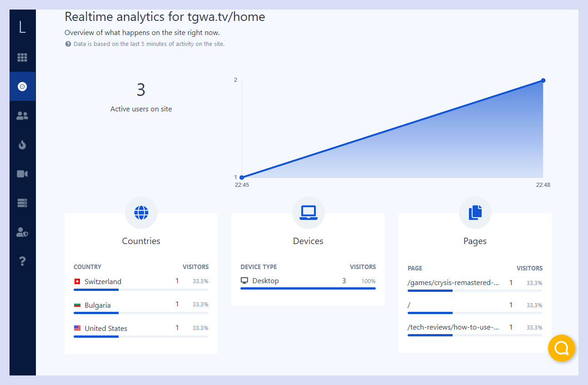
Task: Click 33.3% next to Switzerland
Action: pos(200,281)
